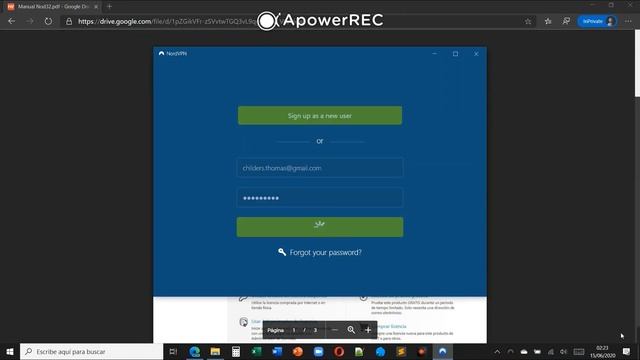640x360 pixels.
Task: Select the Manual Nod32.pdf browser tab
Action: coord(51,7)
